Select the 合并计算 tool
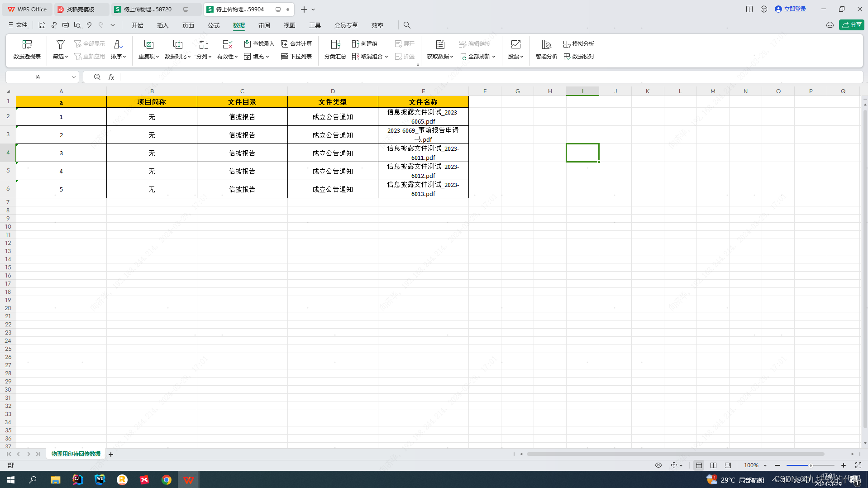The image size is (868, 488). (x=296, y=43)
